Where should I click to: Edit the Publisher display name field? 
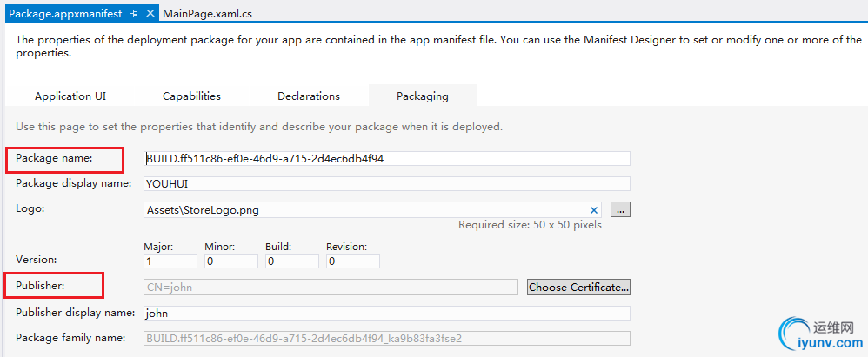point(386,313)
